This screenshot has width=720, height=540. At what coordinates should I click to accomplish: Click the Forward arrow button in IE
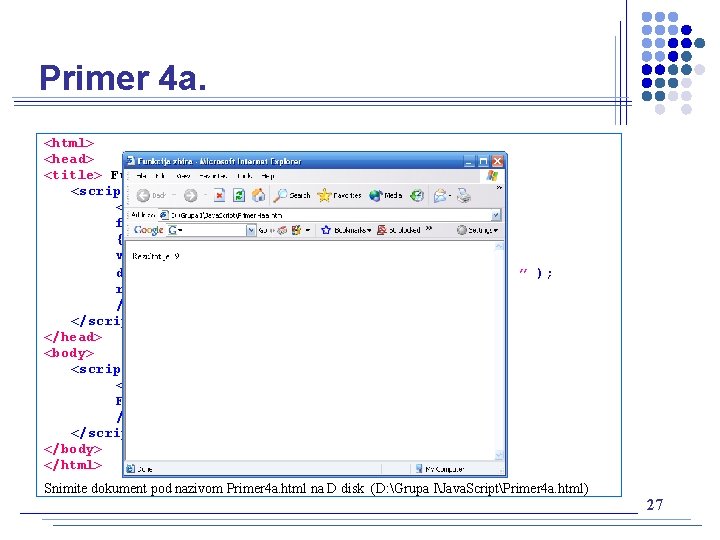[x=191, y=196]
